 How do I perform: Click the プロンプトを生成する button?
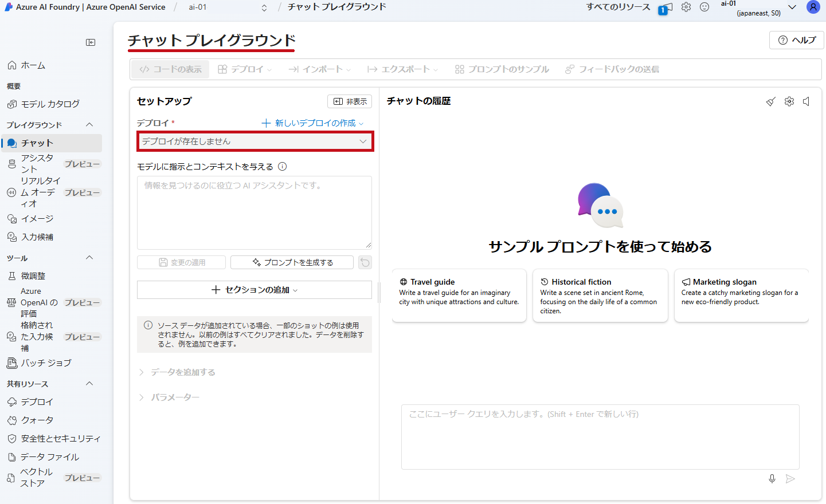tap(292, 262)
